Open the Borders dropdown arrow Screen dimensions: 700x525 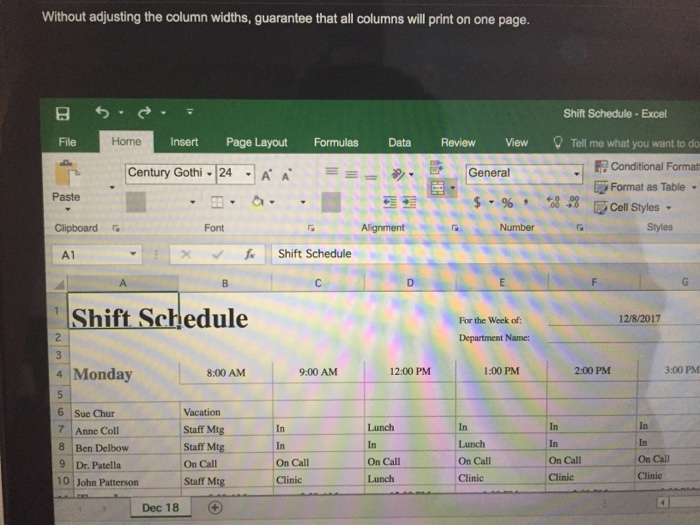(232, 202)
